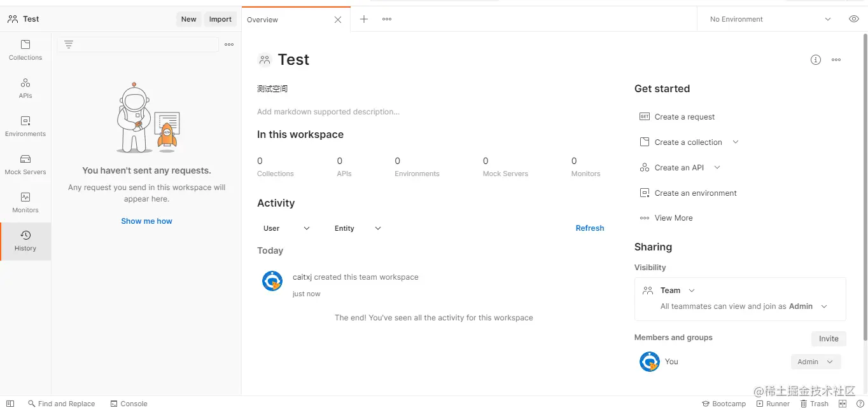868x410 pixels.
Task: Open the join as Admin role dropdown
Action: coord(809,306)
